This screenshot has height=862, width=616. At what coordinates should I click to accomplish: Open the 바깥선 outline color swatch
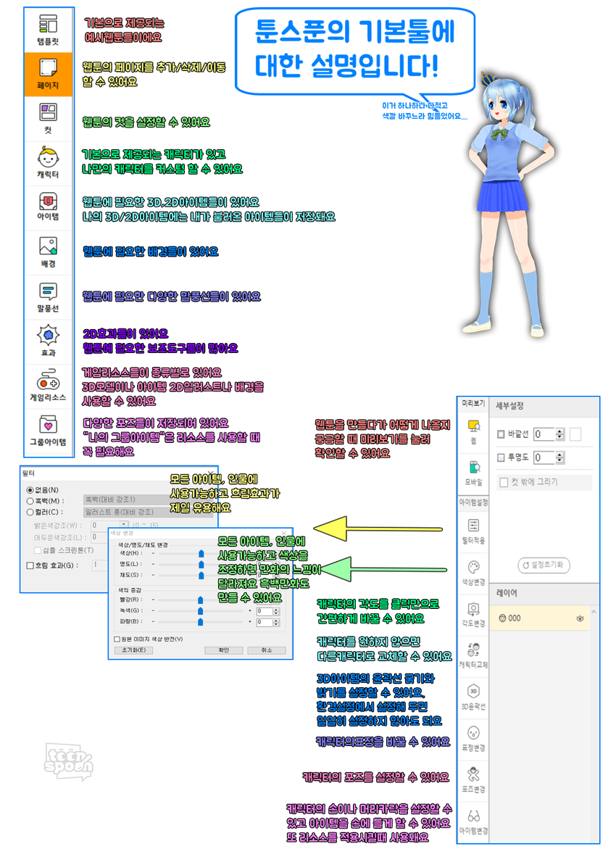click(x=575, y=434)
